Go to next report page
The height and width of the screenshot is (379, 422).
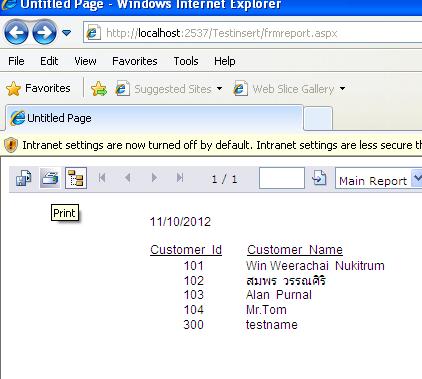[154, 178]
